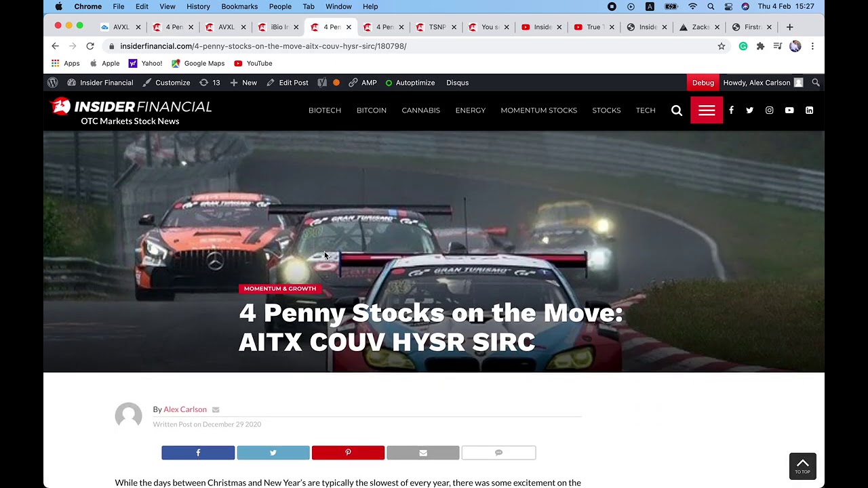Jump to the article comments button
The height and width of the screenshot is (488, 868).
pyautogui.click(x=498, y=453)
